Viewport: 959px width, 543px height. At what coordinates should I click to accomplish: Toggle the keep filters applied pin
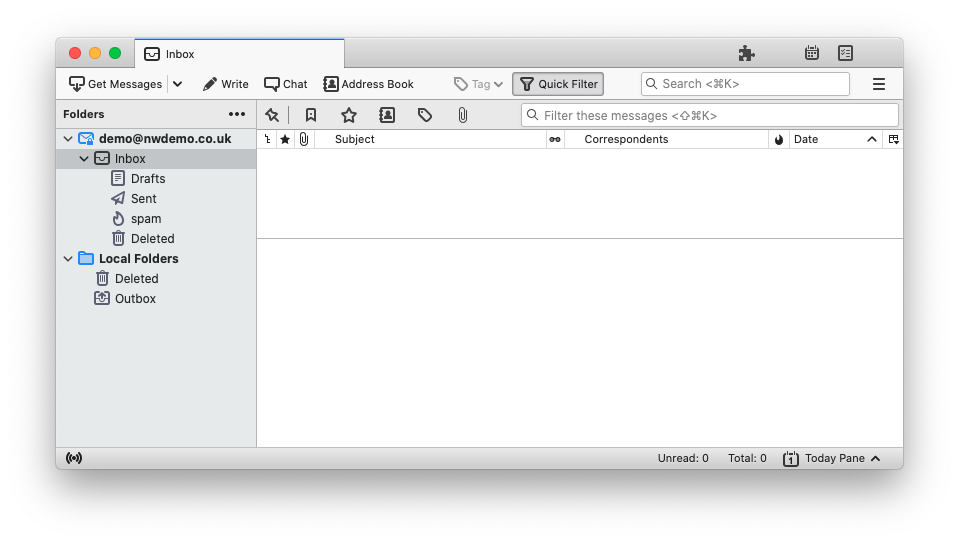point(272,115)
